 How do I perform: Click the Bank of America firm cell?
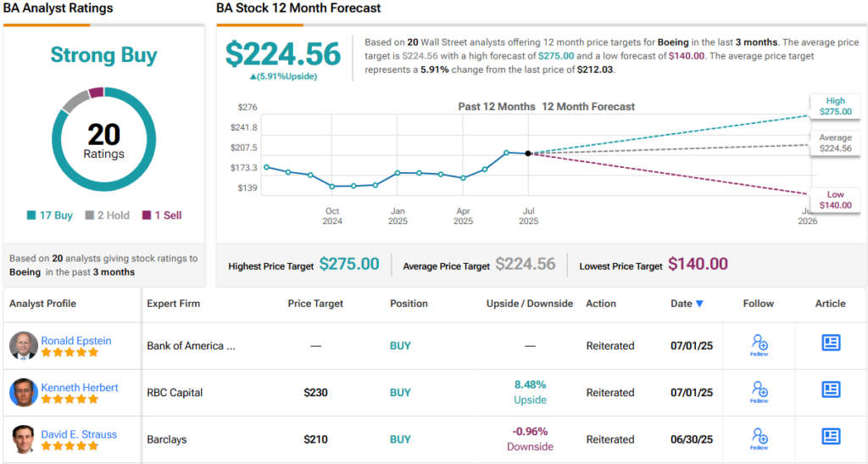pyautogui.click(x=191, y=345)
